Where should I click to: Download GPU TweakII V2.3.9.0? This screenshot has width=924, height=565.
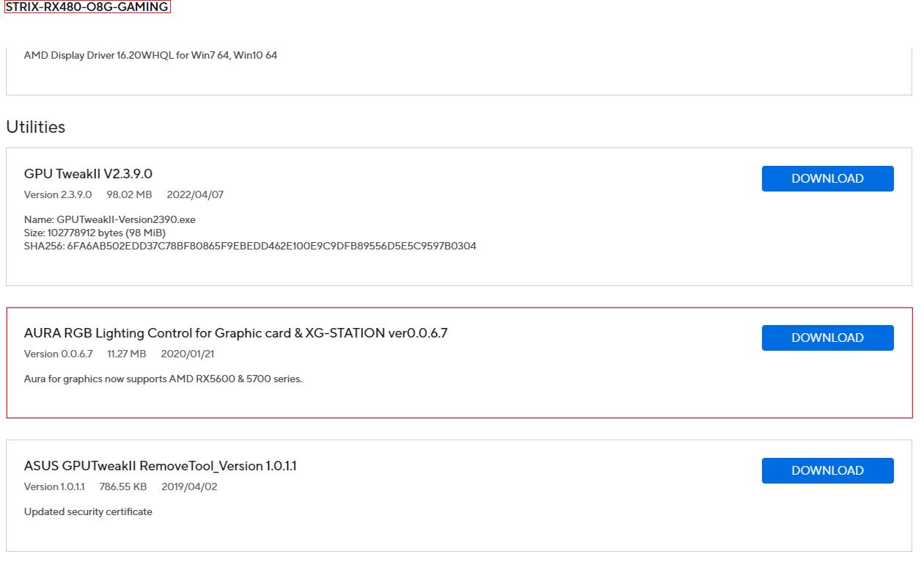tap(827, 178)
